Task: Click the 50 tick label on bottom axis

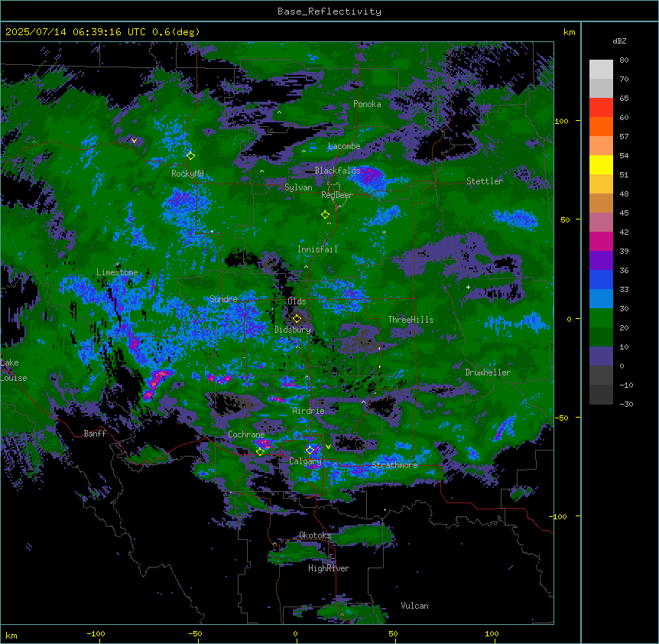Action: click(x=393, y=633)
